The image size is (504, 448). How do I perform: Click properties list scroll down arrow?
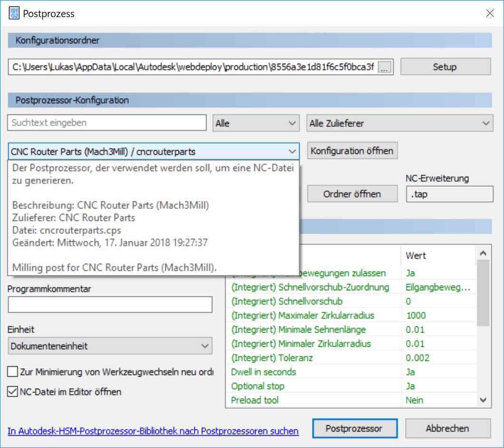[483, 400]
